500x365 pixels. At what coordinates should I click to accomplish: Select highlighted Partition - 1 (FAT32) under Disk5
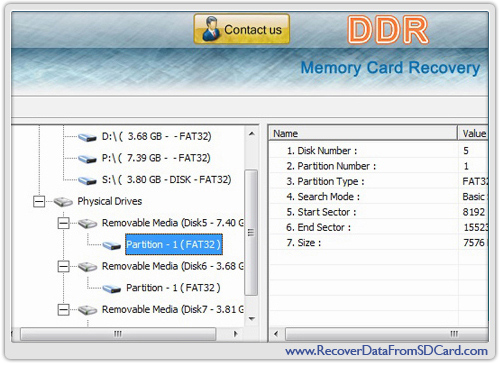174,245
